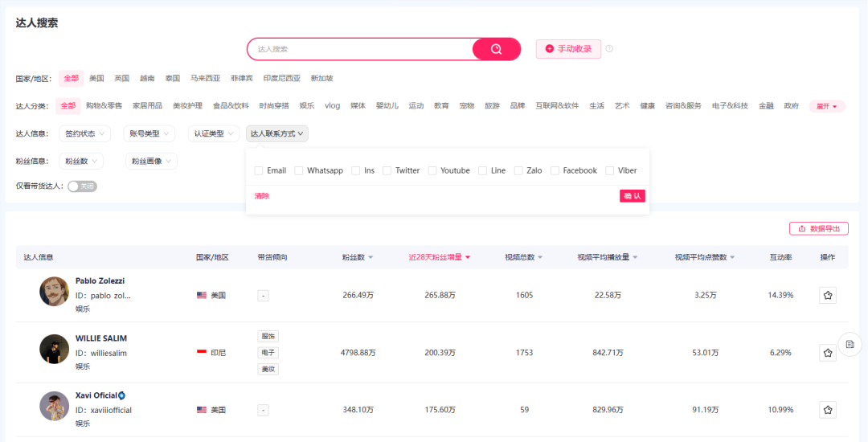
Task: Click the 达人搜索 input field
Action: click(x=362, y=49)
